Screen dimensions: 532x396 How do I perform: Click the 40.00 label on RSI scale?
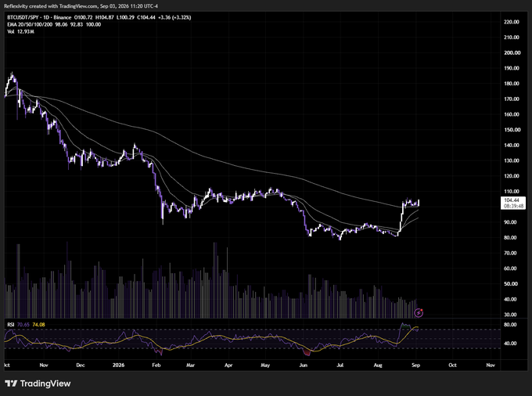[x=510, y=344]
